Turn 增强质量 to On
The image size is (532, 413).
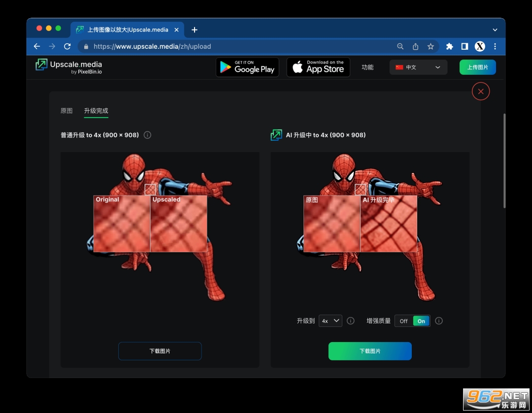tap(421, 321)
